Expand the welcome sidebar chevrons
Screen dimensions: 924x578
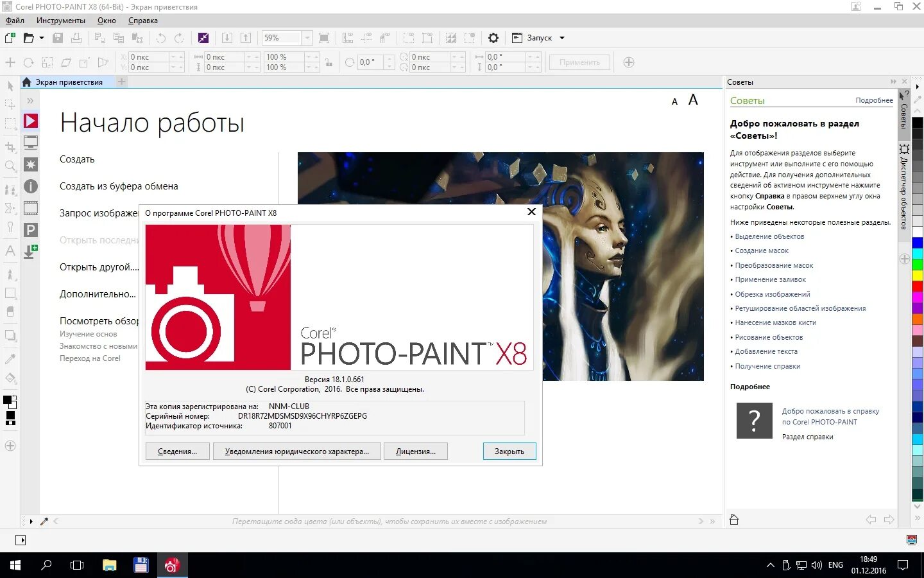click(x=30, y=101)
